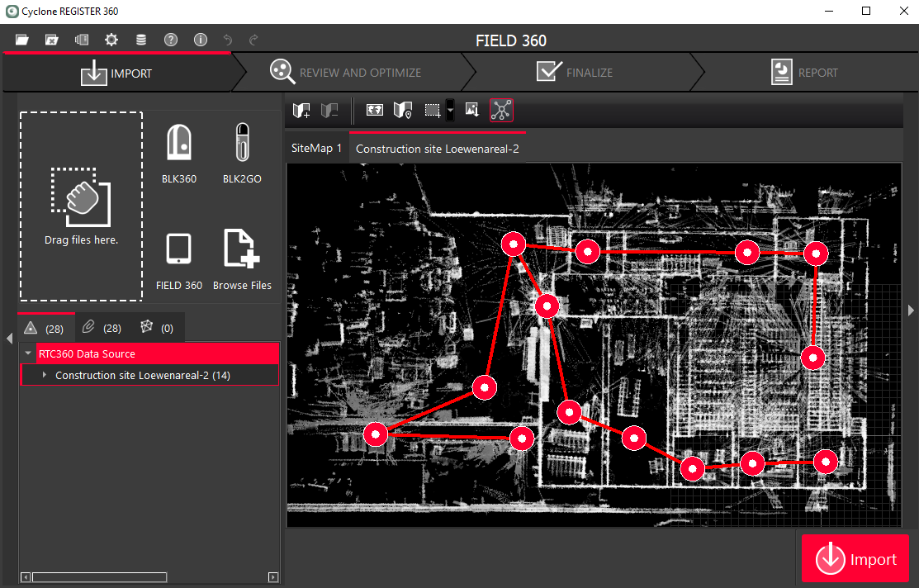Choose Browse Files to add data
Viewport: 919px width, 588px height.
(x=242, y=258)
